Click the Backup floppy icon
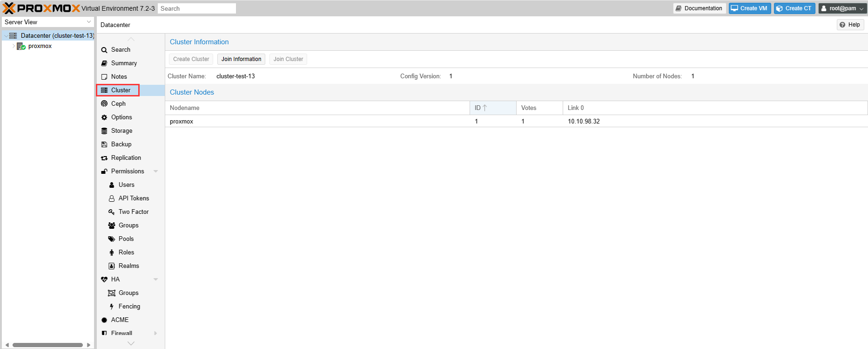 [x=104, y=144]
